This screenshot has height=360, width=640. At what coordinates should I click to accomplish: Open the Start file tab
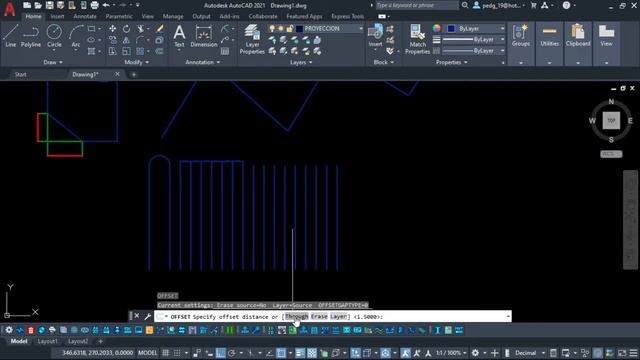[20, 74]
